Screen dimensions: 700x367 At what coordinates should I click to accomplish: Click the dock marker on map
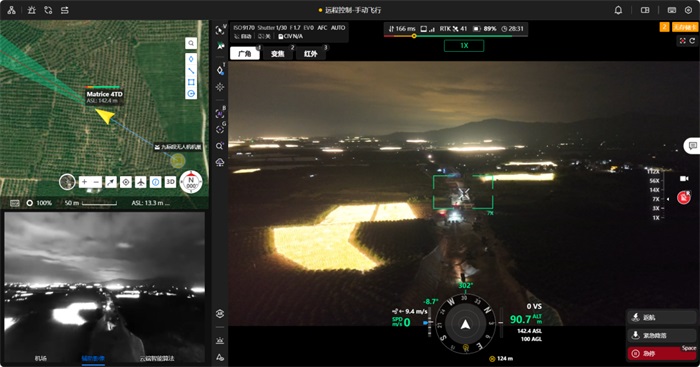point(178,161)
